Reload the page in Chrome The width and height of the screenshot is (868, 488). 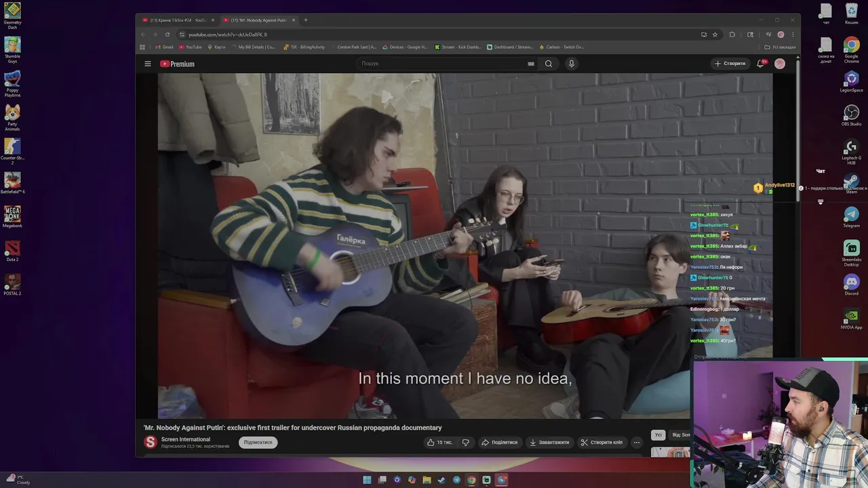pyautogui.click(x=167, y=35)
